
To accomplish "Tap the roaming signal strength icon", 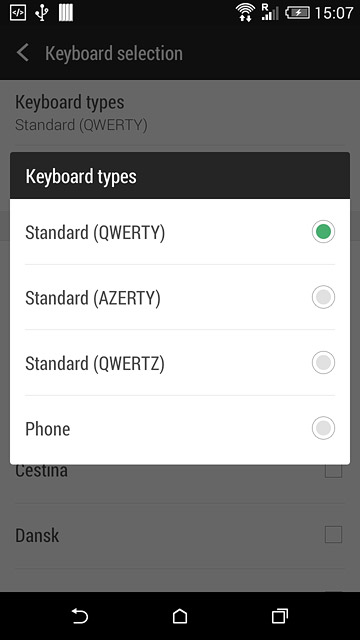I will [x=270, y=12].
